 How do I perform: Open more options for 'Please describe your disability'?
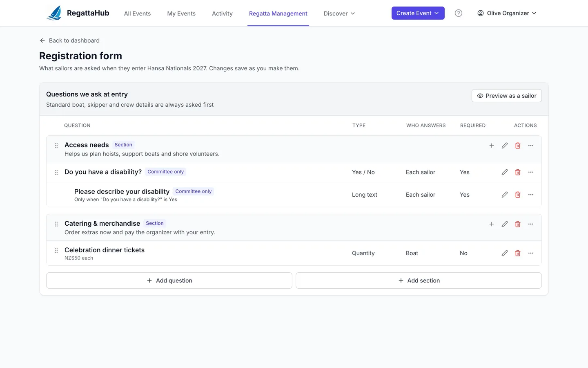point(531,195)
